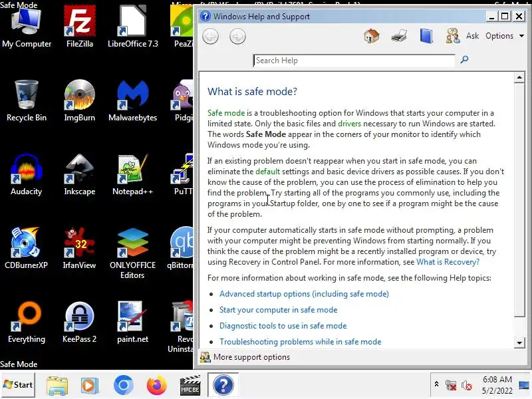Open the green 'Safe mode' definition link
The width and height of the screenshot is (532, 399).
click(x=226, y=113)
